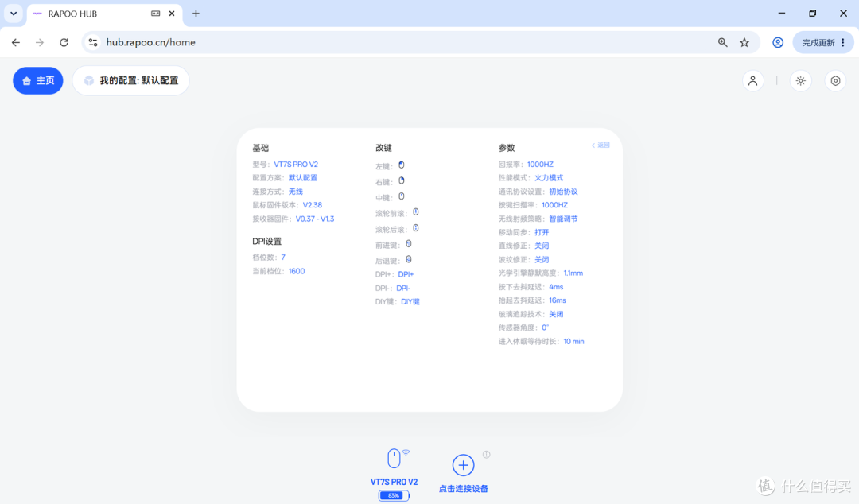Select the mouse icon beside 左键

(402, 165)
